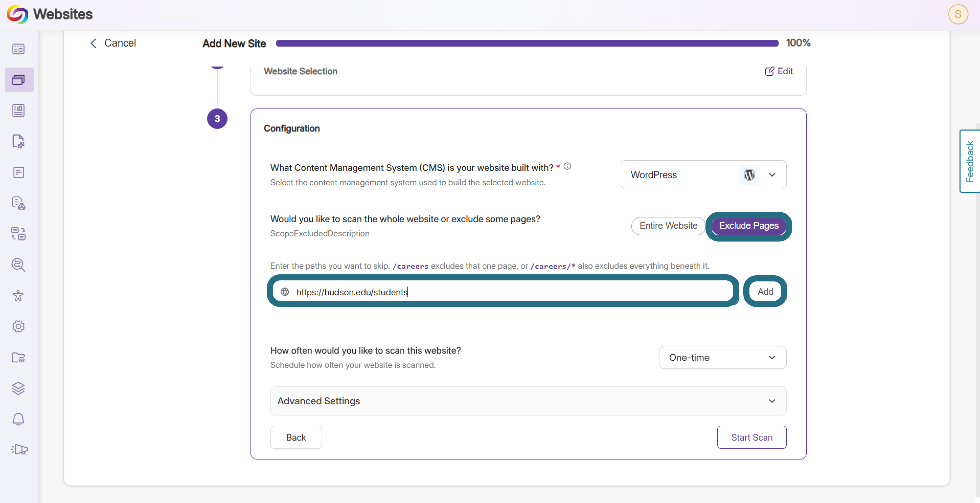Click the search magnifier sidebar icon

tap(19, 265)
